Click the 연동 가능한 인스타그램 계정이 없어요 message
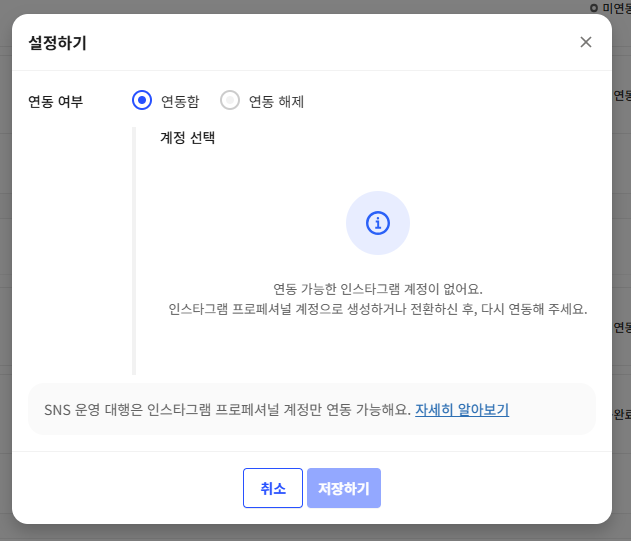This screenshot has height=541, width=631. pos(377,288)
